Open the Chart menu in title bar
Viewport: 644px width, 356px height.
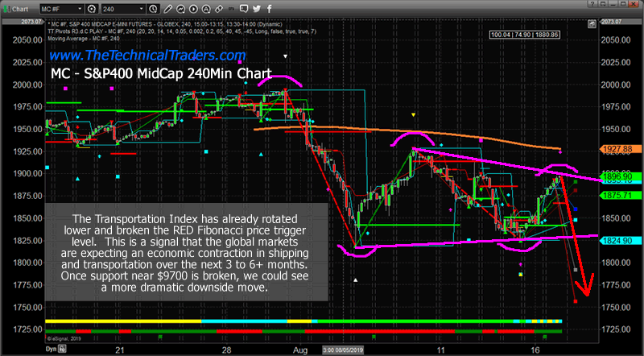click(16, 6)
